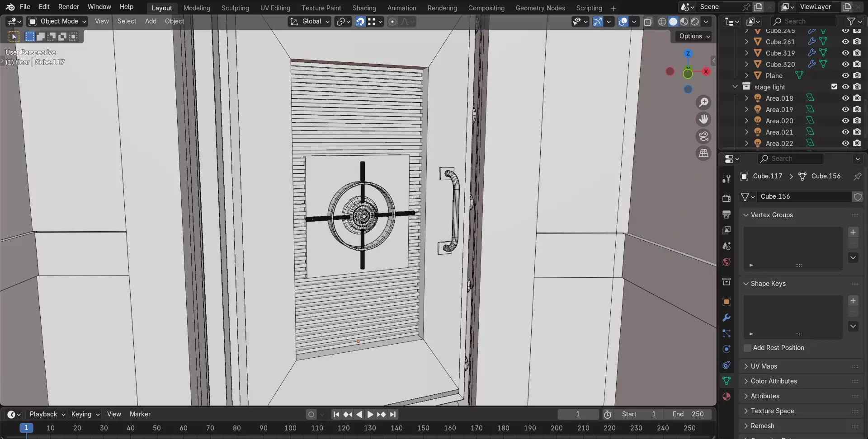Toggle auto keying record button
Screen dimensions: 868x439
click(311, 414)
